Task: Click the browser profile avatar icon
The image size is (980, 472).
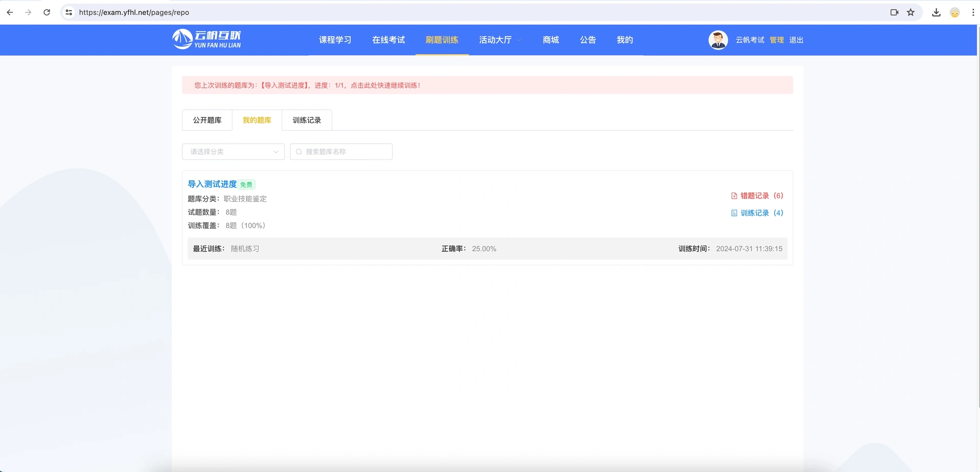Action: click(x=954, y=12)
